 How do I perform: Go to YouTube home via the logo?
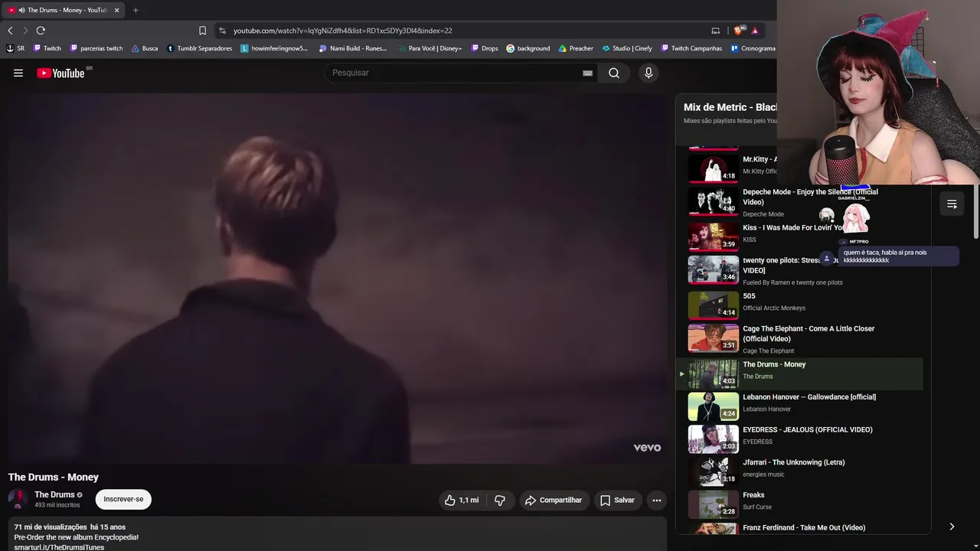(60, 73)
